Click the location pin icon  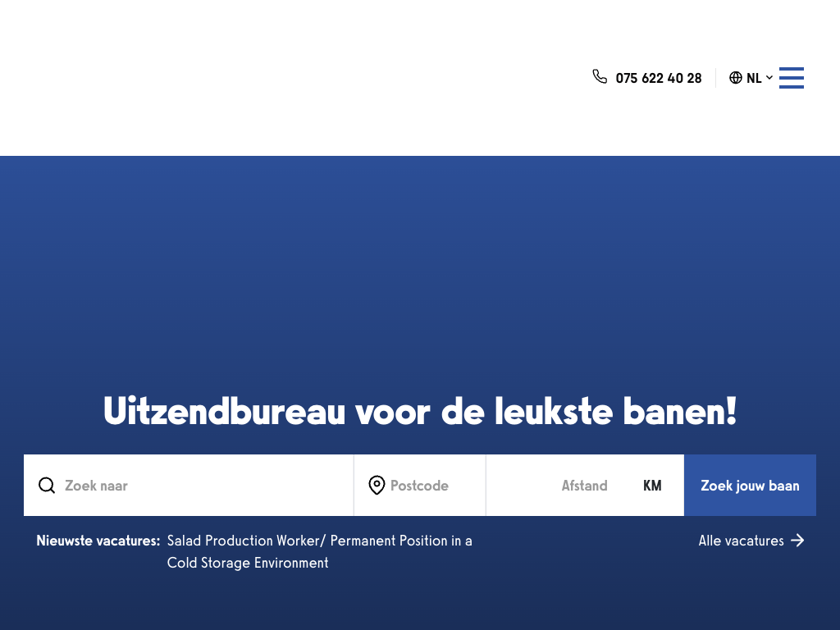377,486
